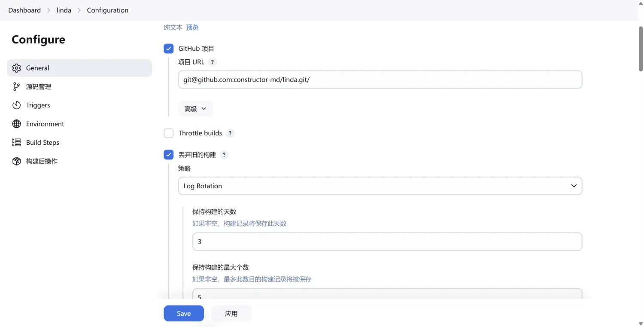
Task: Save the job configuration
Action: [183, 314]
